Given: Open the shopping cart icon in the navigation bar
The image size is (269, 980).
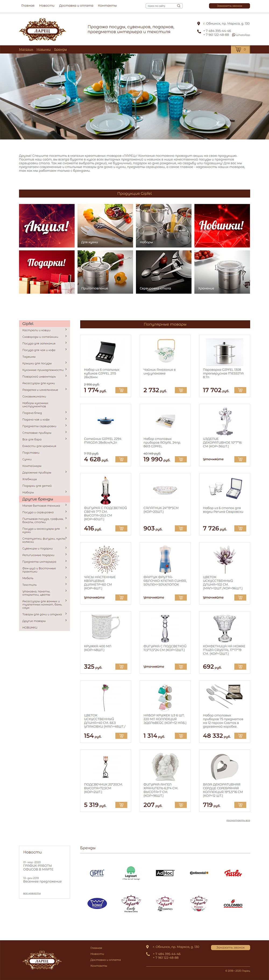Looking at the screenshot, I should (238, 49).
